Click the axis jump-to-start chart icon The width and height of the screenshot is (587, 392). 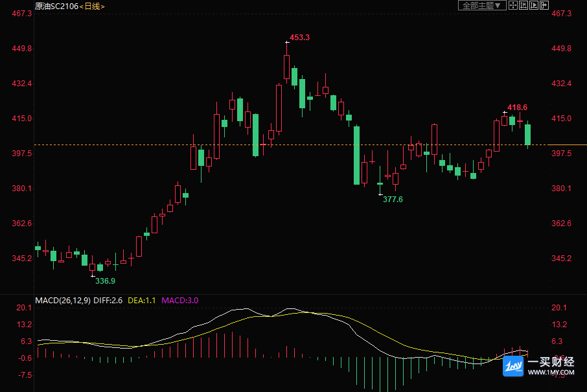524,5
